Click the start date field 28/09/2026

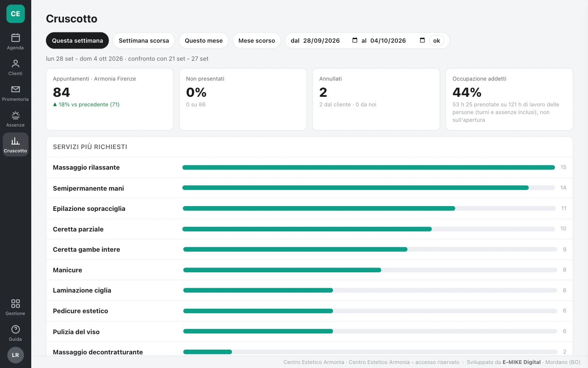coord(322,40)
